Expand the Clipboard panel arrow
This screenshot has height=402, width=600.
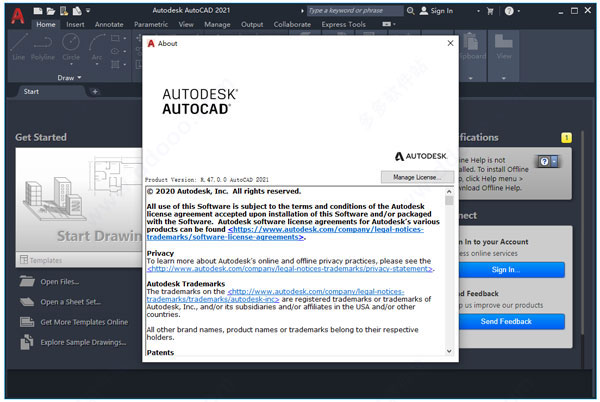coord(471,78)
